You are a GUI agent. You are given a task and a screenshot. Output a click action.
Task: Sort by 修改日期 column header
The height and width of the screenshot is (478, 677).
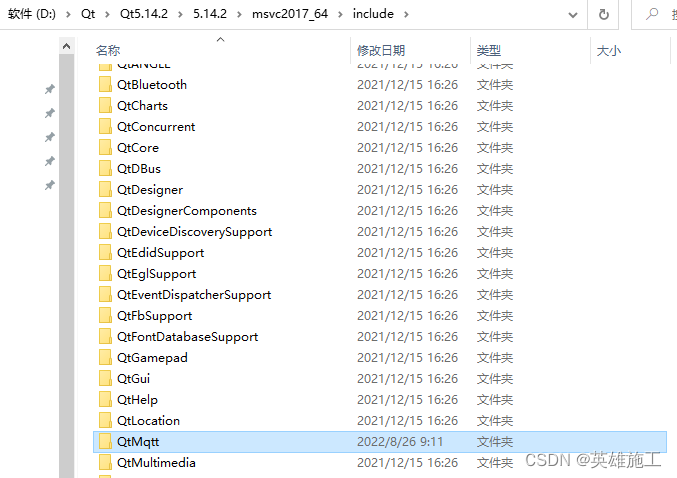[381, 51]
